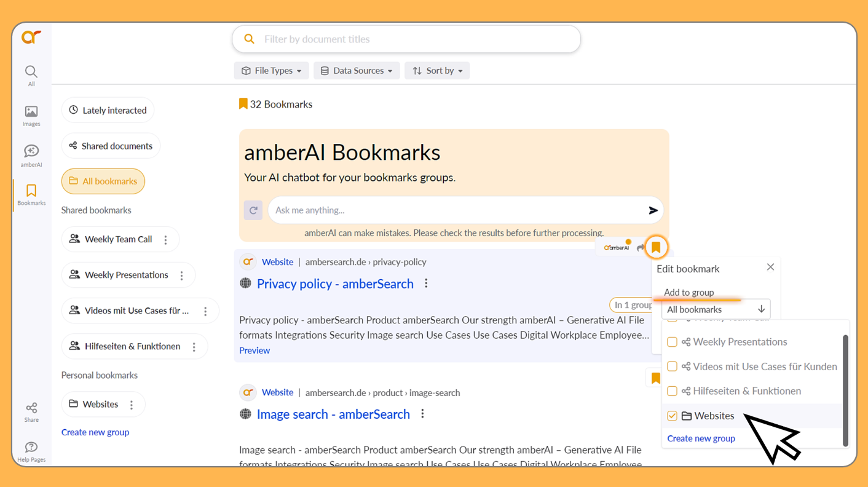Viewport: 868px width, 487px height.
Task: Check the Hilfeseiten & Funktionen checkbox
Action: pyautogui.click(x=672, y=391)
